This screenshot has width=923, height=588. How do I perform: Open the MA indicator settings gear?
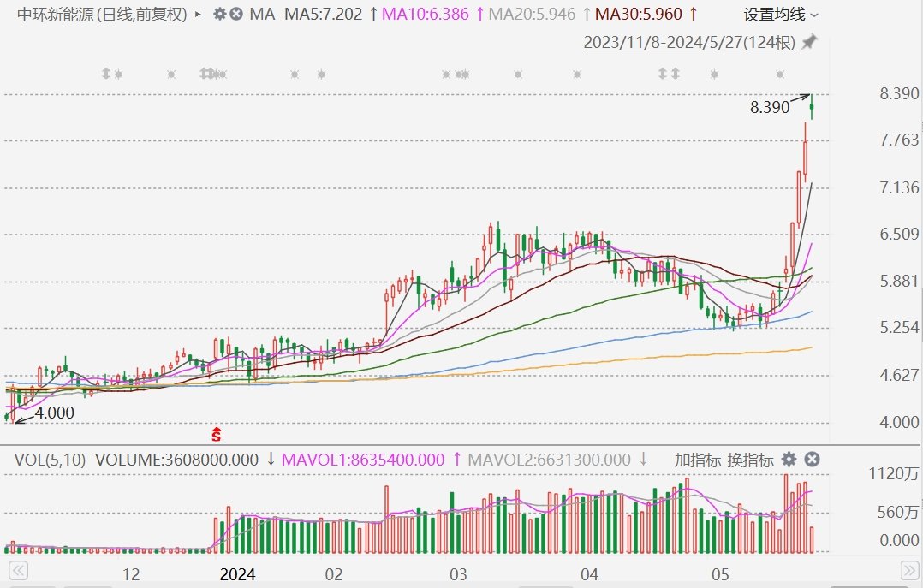pyautogui.click(x=219, y=14)
